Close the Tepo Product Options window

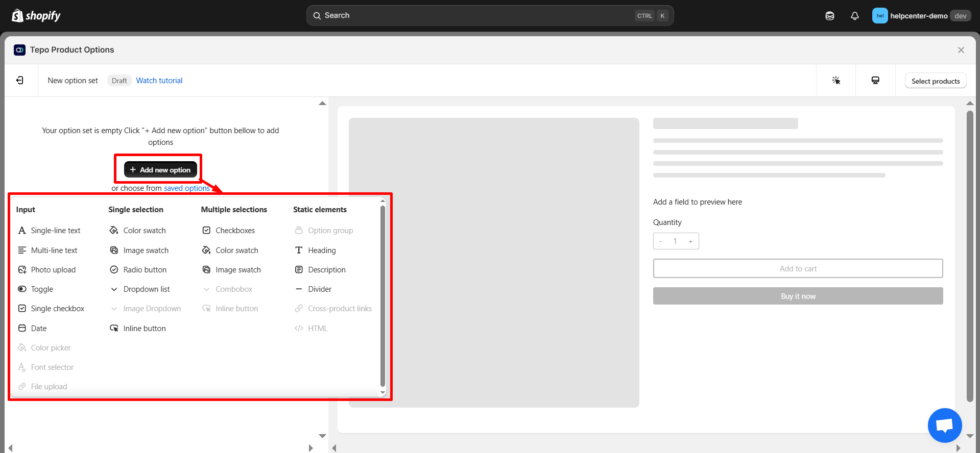(x=961, y=50)
